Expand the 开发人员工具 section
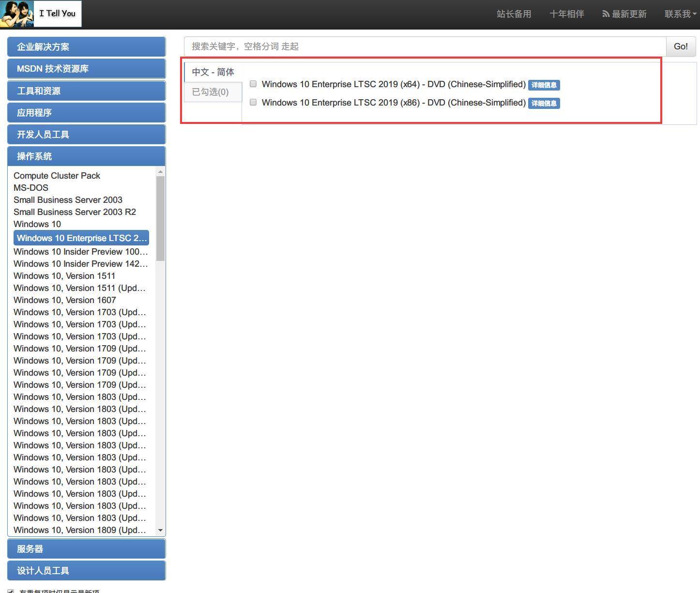 86,135
